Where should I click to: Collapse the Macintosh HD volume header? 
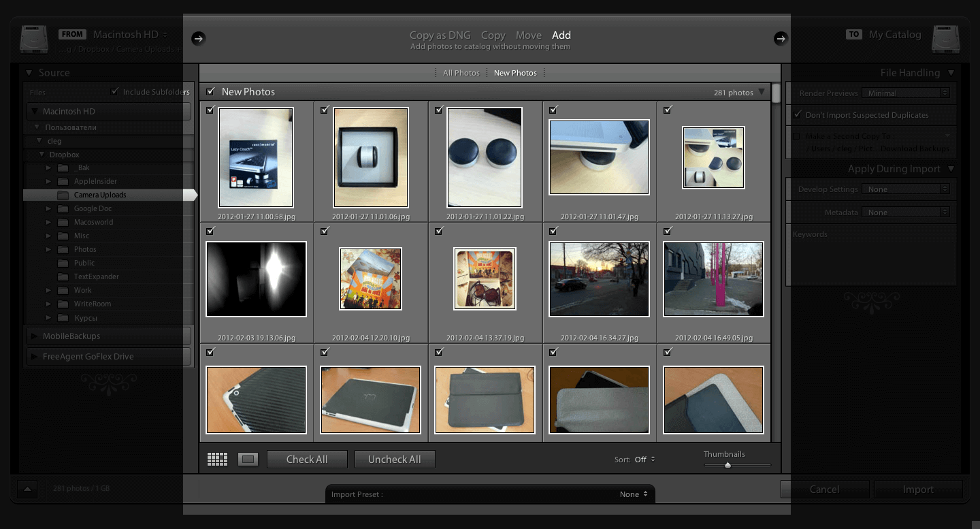click(34, 111)
